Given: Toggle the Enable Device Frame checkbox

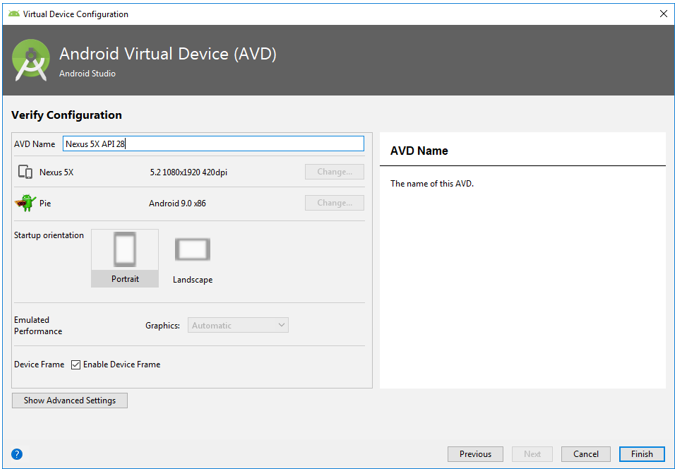Looking at the screenshot, I should 76,365.
